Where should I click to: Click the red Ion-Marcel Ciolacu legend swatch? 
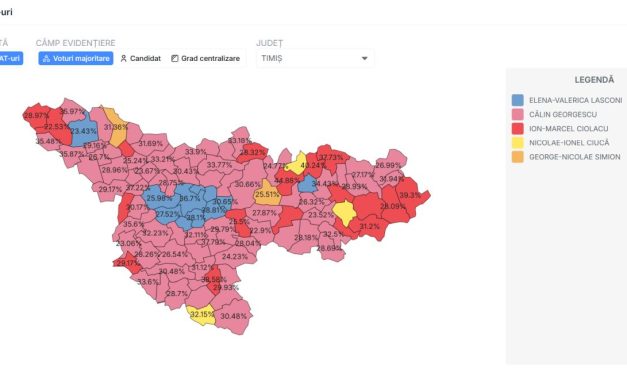517,128
